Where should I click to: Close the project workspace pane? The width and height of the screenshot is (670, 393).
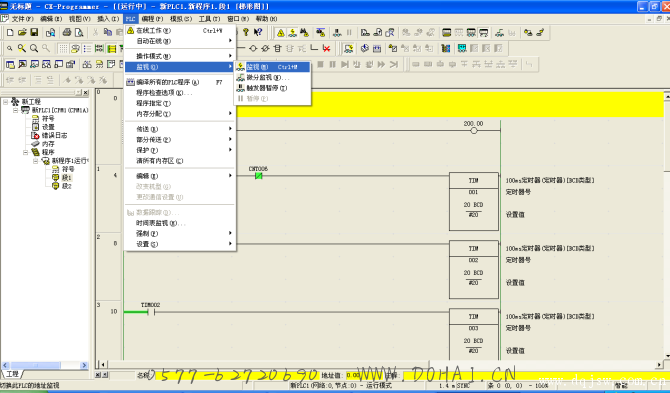point(85,93)
